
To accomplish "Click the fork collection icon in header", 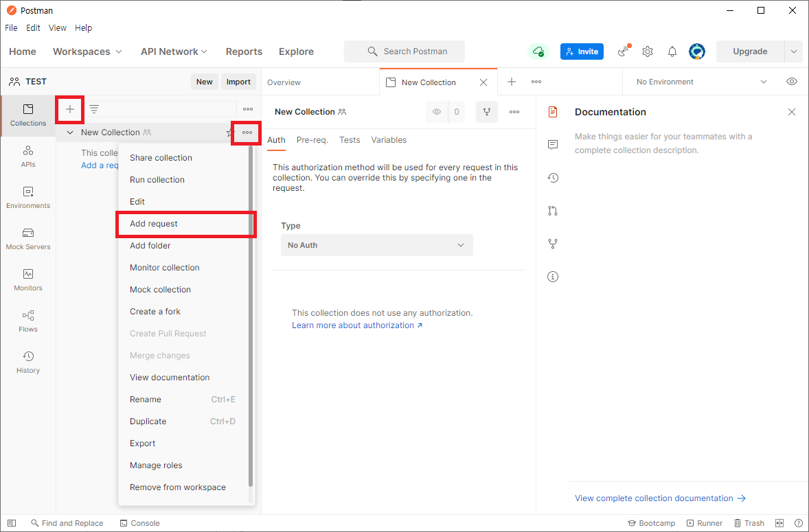I will coord(486,112).
